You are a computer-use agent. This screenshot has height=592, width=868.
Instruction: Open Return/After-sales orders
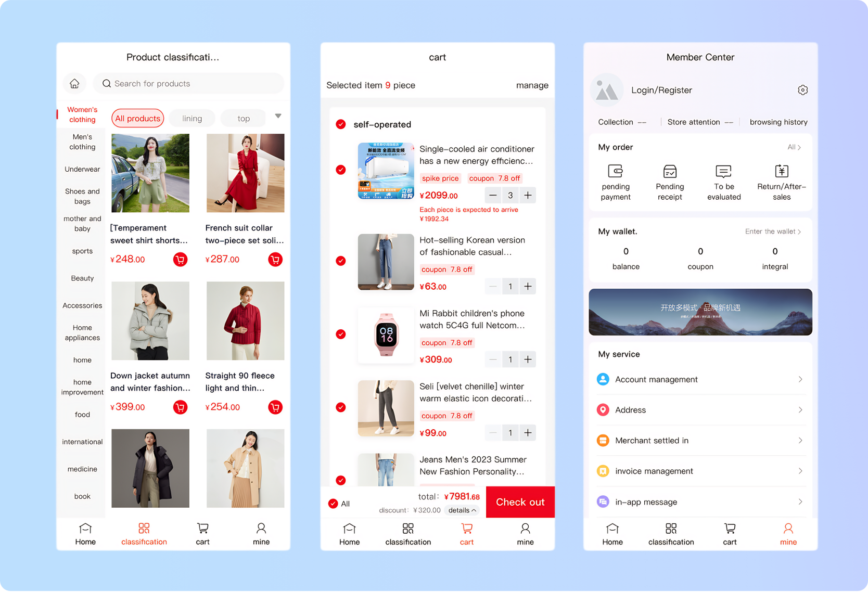[781, 182]
